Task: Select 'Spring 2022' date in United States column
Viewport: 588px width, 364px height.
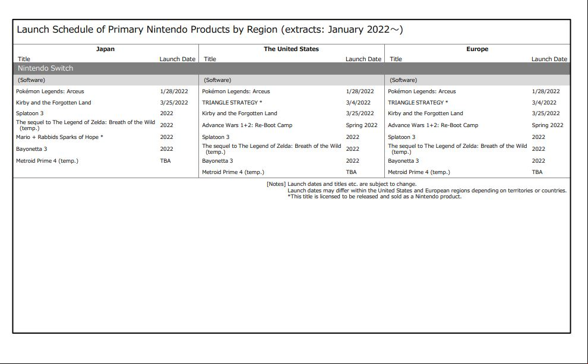Action: point(362,125)
